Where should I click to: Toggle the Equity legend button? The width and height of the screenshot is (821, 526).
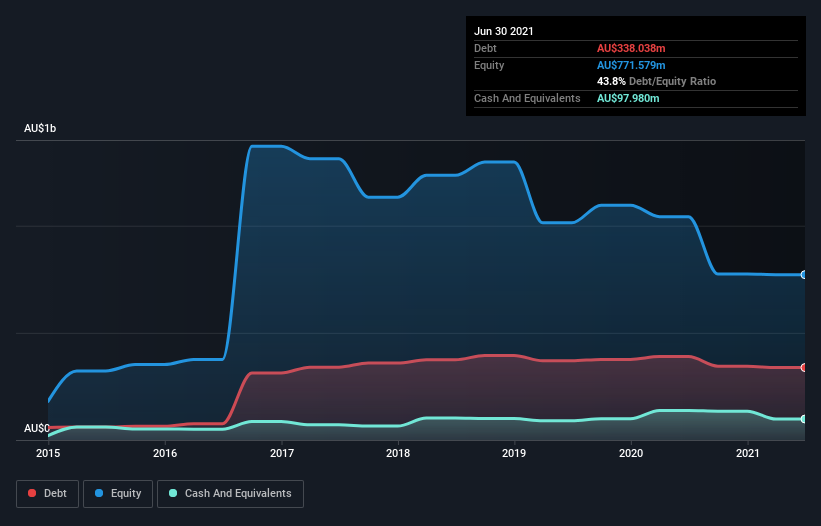pos(118,494)
